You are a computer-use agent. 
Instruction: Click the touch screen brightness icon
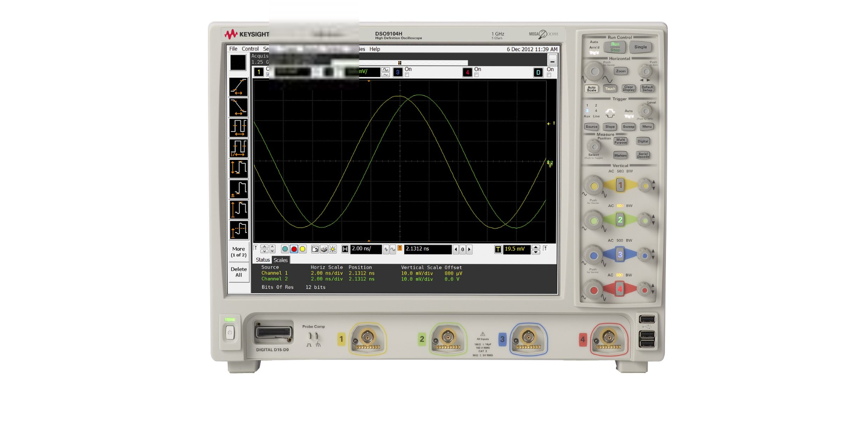click(333, 249)
